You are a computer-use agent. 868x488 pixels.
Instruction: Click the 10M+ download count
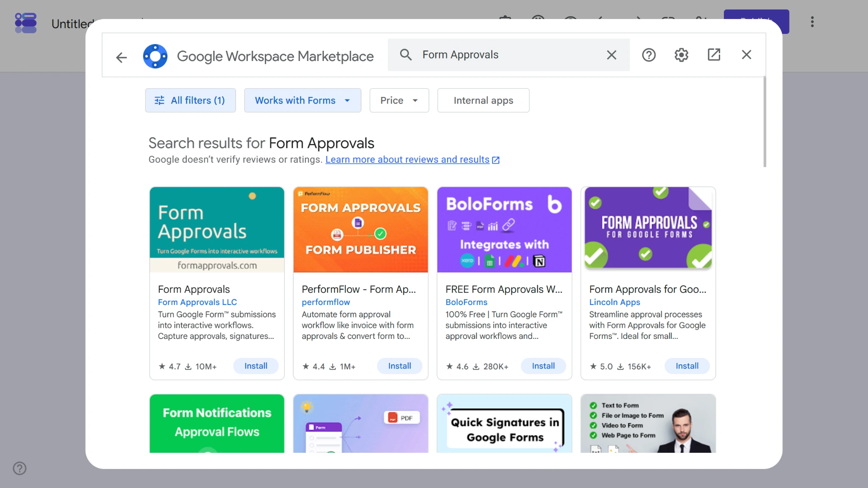point(201,366)
